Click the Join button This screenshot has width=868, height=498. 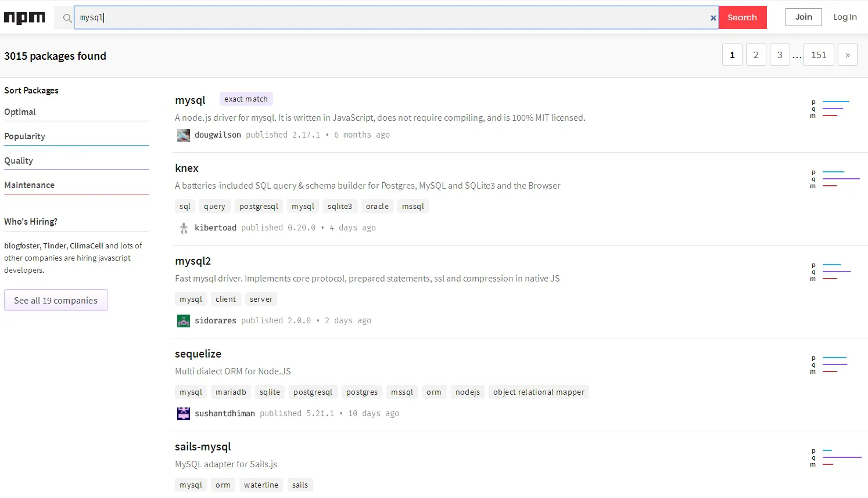[804, 17]
